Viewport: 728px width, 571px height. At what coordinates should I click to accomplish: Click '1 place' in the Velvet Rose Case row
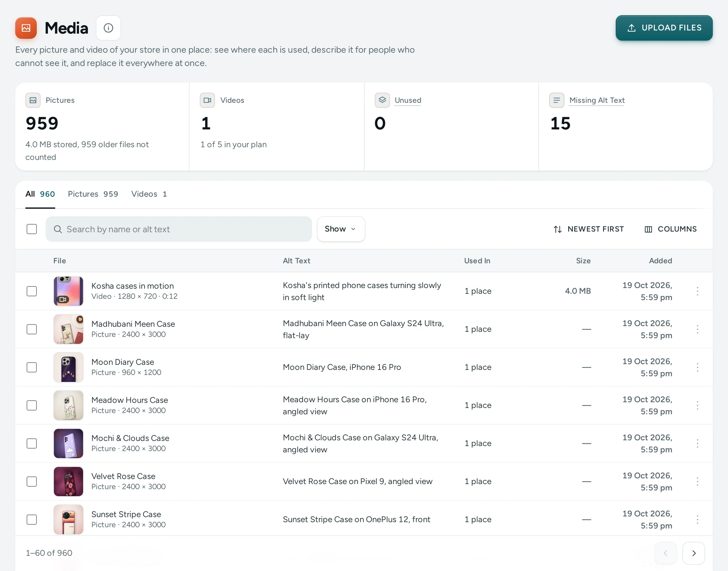pos(478,482)
